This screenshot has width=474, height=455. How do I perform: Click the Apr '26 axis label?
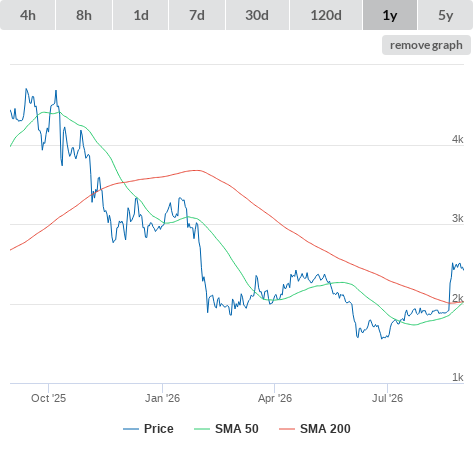point(275,398)
